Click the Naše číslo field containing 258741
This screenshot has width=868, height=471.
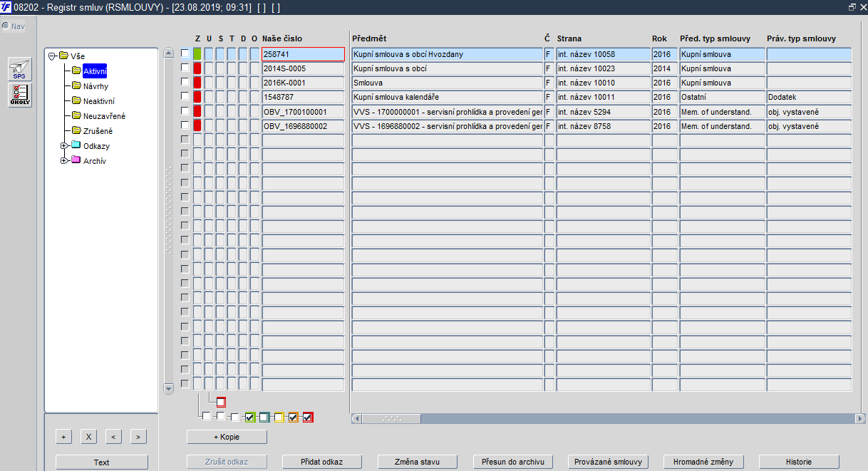click(303, 53)
